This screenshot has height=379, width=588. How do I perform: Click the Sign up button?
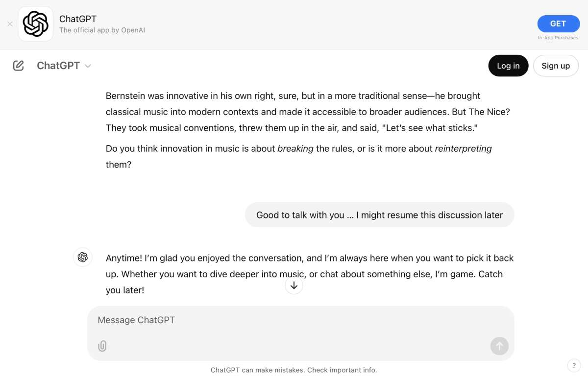[556, 66]
